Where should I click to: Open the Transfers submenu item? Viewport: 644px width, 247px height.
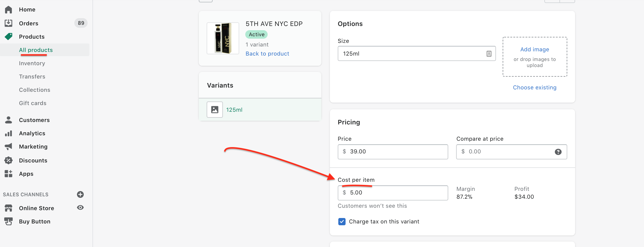[32, 77]
